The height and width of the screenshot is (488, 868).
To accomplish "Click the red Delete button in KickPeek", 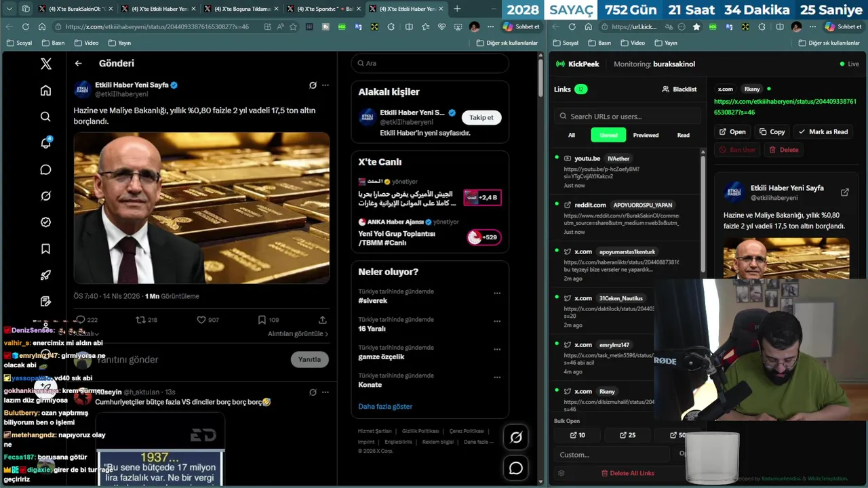I will [784, 150].
